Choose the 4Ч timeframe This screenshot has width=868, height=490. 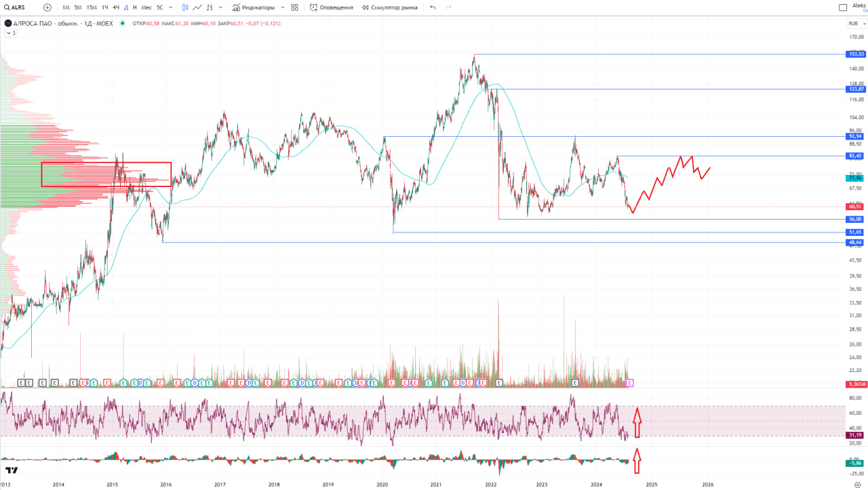[116, 7]
